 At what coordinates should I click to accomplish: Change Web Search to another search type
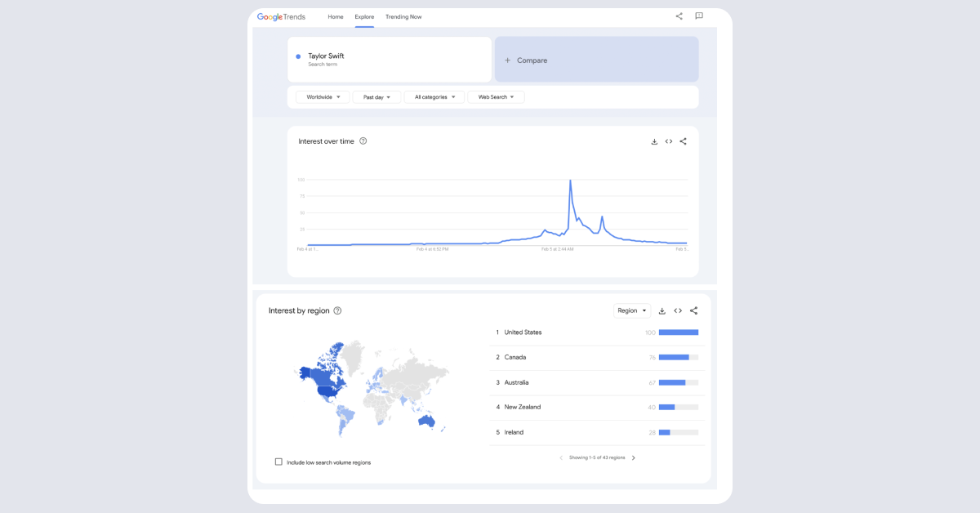point(496,96)
